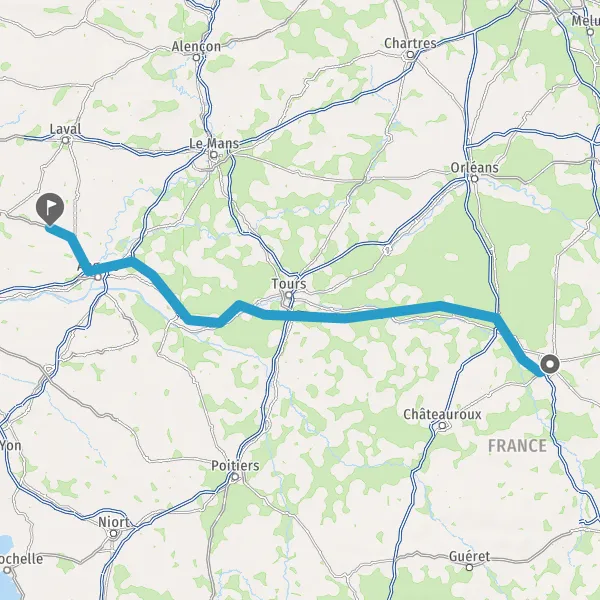Click the Niort city marker
This screenshot has height=600, width=600.
click(x=113, y=533)
